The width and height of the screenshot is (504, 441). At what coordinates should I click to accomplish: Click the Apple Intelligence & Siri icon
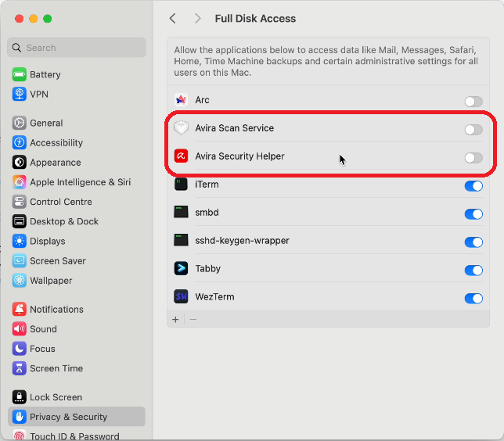(20, 182)
